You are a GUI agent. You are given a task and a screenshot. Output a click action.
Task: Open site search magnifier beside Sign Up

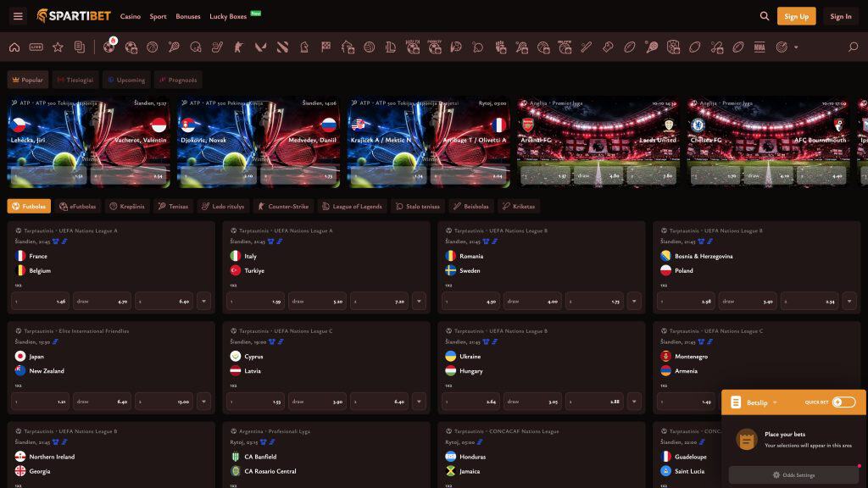765,16
